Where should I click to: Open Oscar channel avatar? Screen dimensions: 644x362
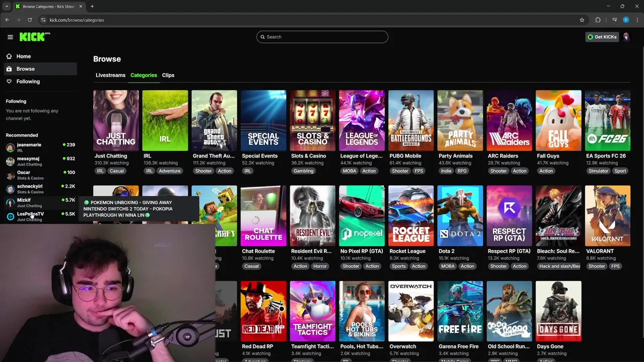(10, 175)
